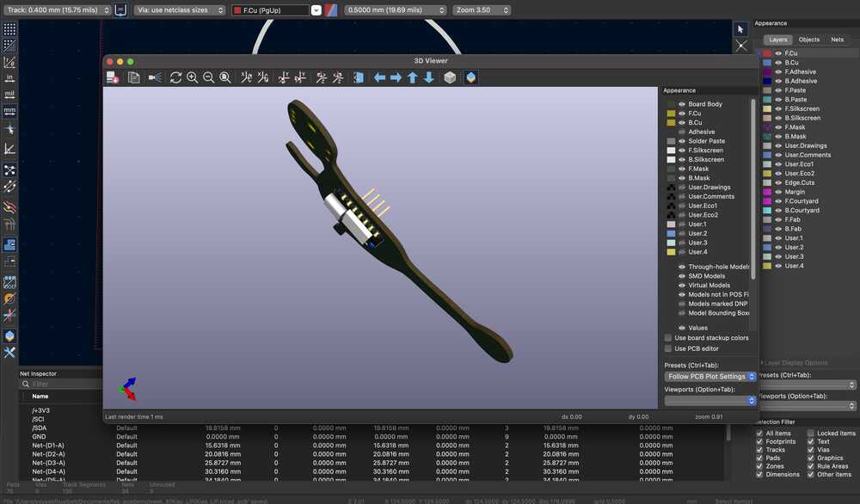Switch to the Nets tab
The width and height of the screenshot is (860, 504).
point(837,40)
